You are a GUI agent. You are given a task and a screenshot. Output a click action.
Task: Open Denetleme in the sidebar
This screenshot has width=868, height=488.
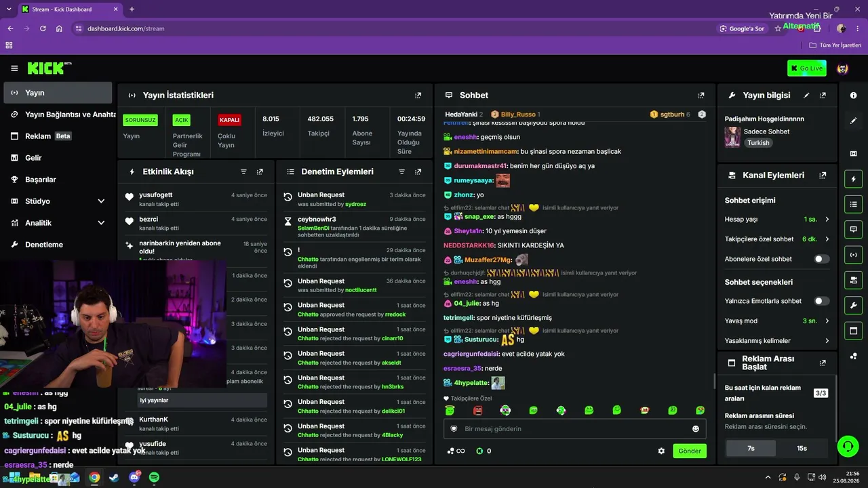coord(58,245)
